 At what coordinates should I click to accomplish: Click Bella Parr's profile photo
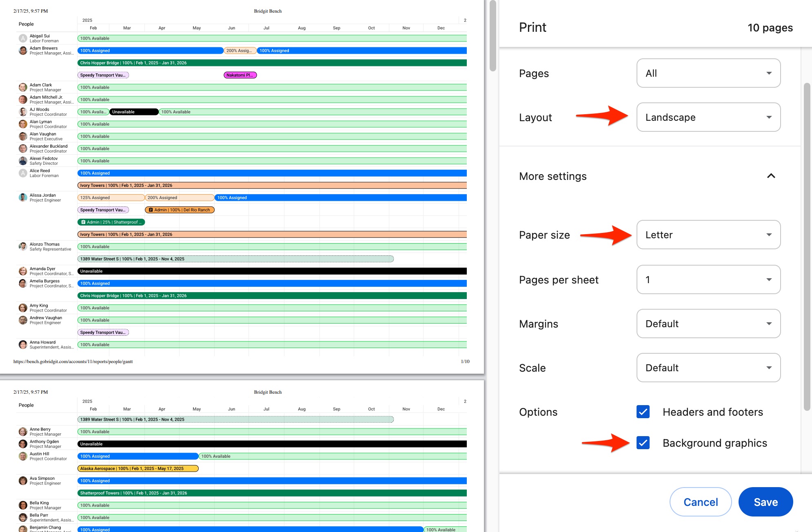[x=23, y=517]
